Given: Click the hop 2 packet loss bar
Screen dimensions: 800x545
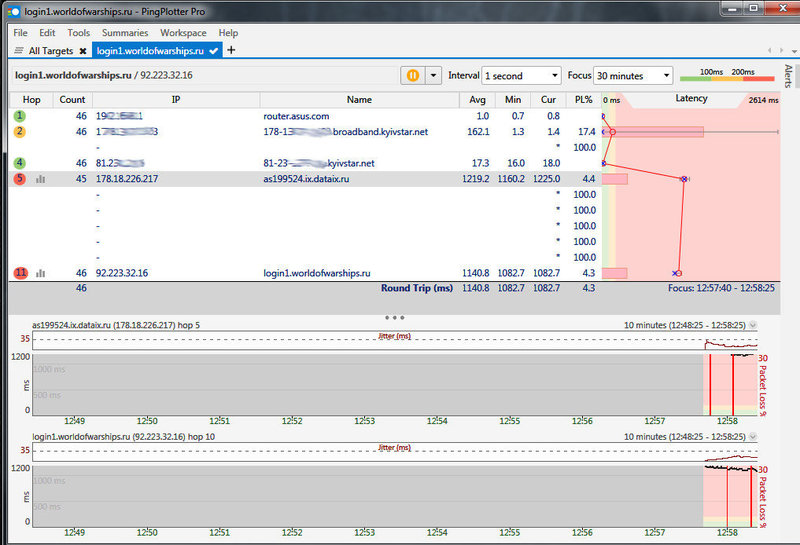Looking at the screenshot, I should [x=653, y=132].
